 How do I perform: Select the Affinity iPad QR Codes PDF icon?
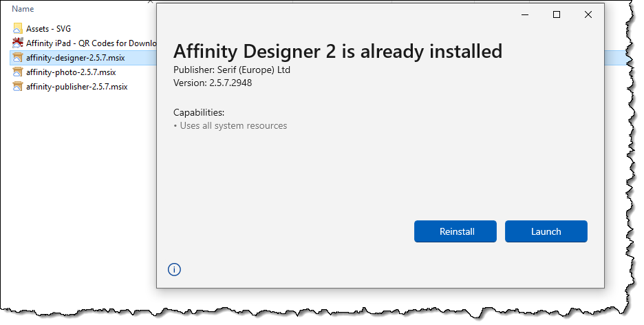tap(18, 43)
